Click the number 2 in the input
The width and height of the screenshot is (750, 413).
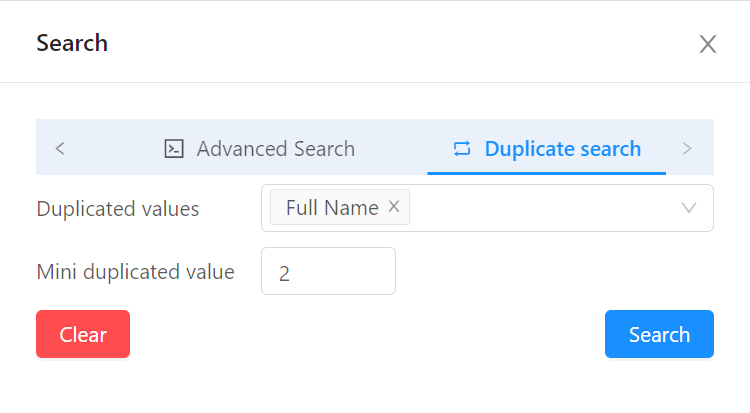click(284, 274)
